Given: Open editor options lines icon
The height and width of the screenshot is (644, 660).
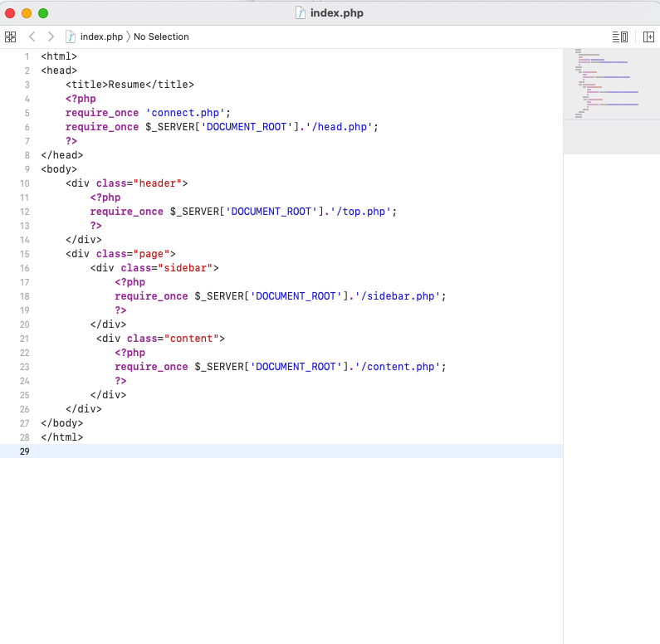Looking at the screenshot, I should (619, 37).
